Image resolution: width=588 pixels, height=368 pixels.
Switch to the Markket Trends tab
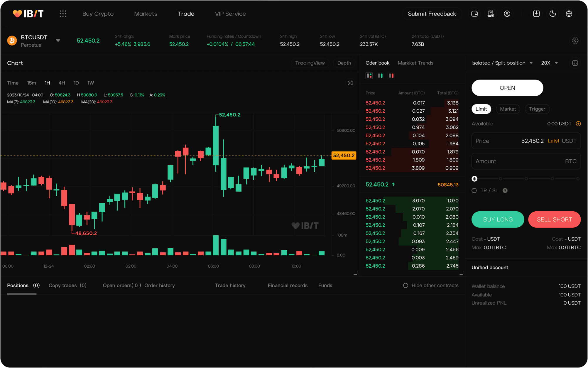click(x=415, y=63)
